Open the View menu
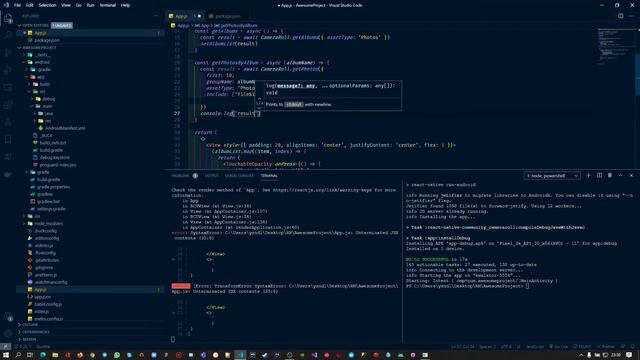Viewport: 640px width, 360px height. [66, 5]
